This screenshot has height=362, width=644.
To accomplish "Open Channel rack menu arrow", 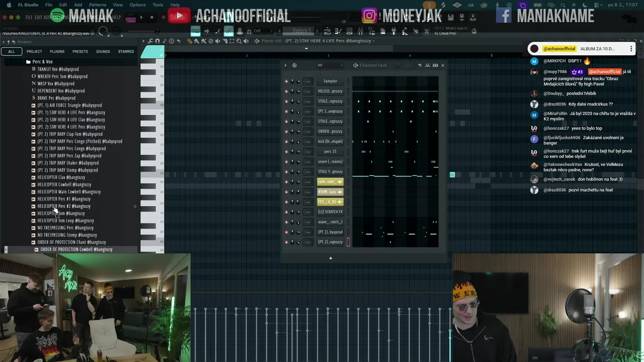I will point(286,65).
